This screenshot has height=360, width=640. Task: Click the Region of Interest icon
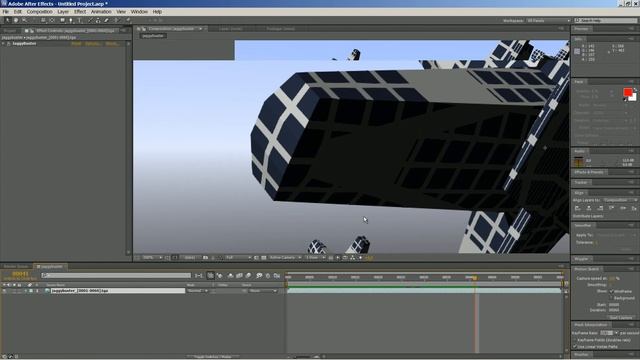257,258
